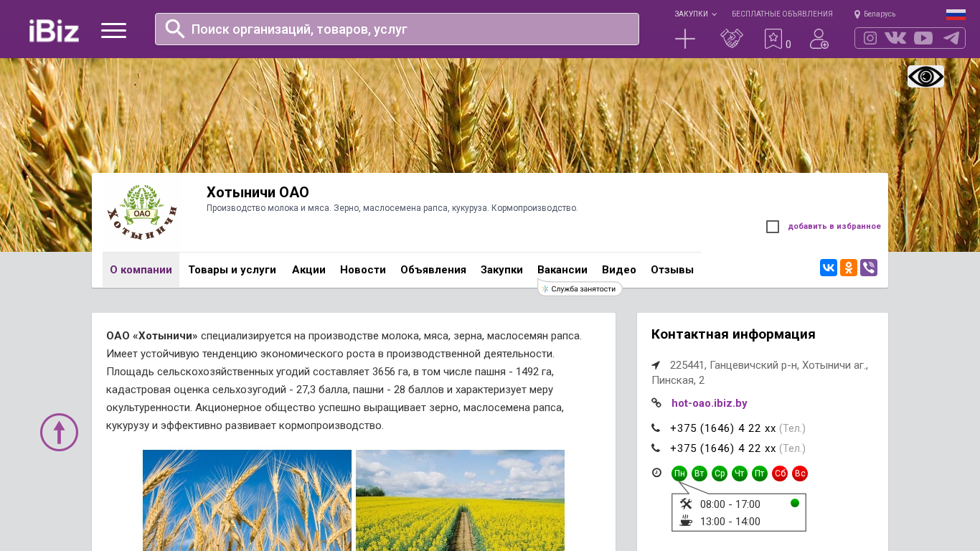Open the Объявления tab
The image size is (980, 551).
pyautogui.click(x=433, y=270)
